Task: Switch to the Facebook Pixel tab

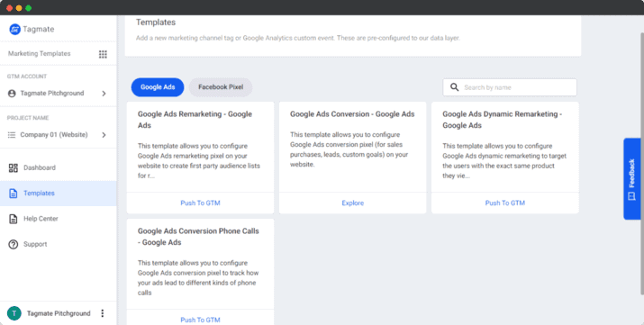Action: [221, 87]
